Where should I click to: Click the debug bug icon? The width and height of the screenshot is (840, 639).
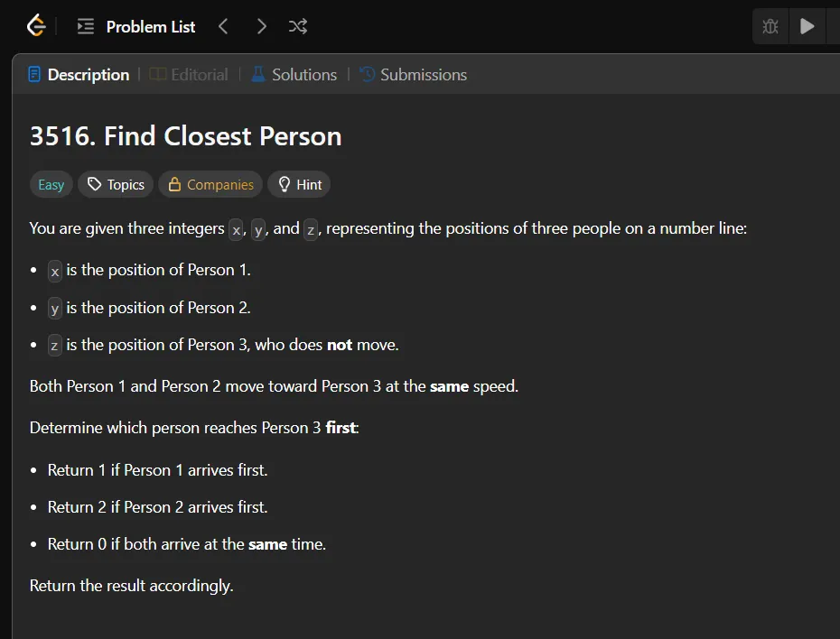770,27
